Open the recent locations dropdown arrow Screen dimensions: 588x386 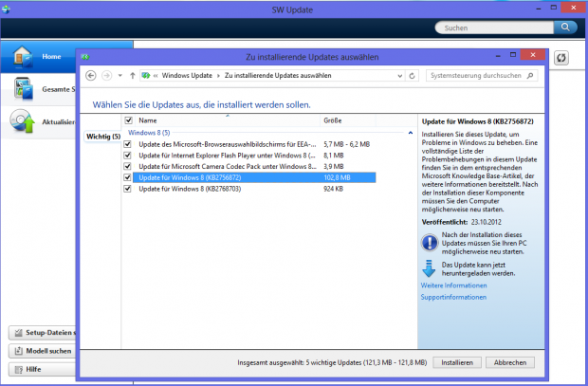coord(120,76)
